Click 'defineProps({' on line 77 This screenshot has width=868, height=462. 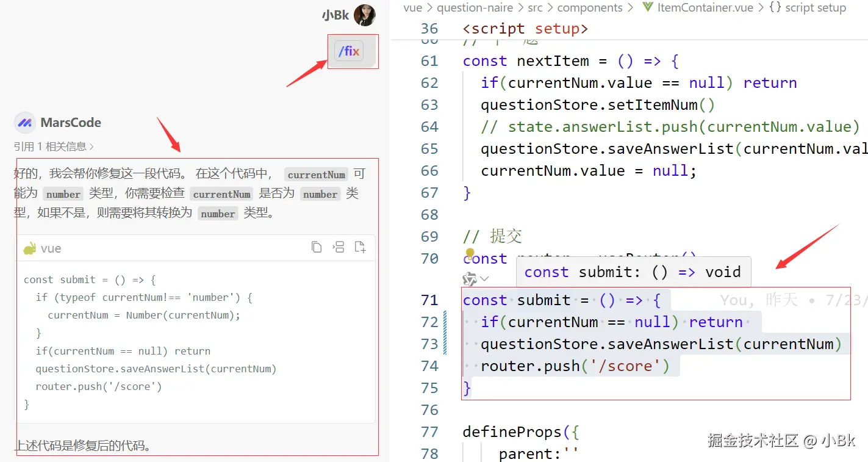point(521,431)
